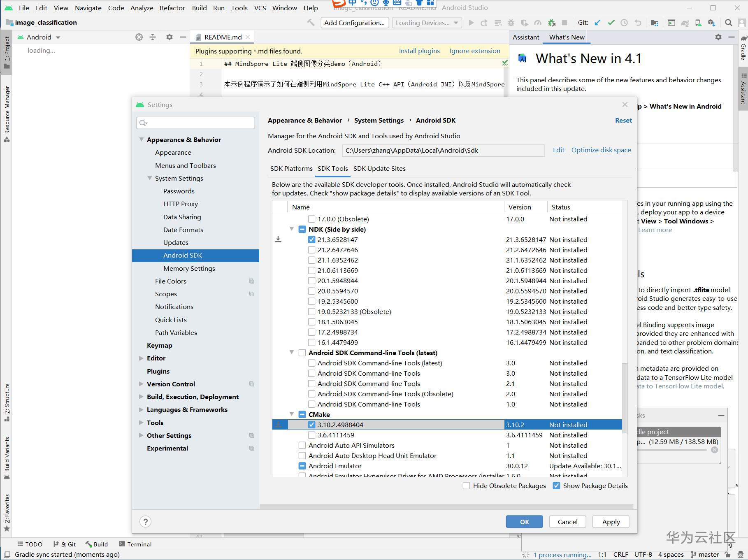Expand the Editor settings section
The width and height of the screenshot is (748, 560).
(x=142, y=358)
